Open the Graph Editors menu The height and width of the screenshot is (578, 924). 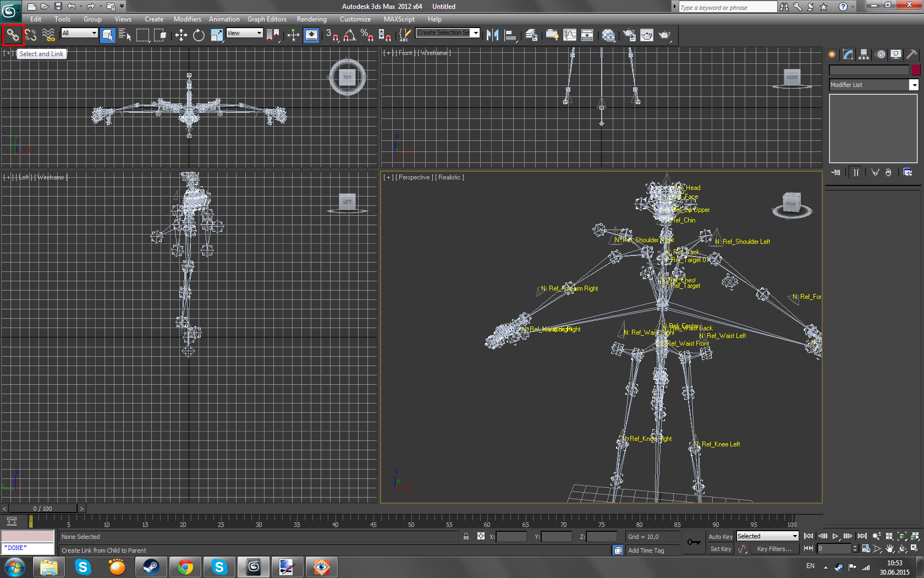(x=267, y=19)
